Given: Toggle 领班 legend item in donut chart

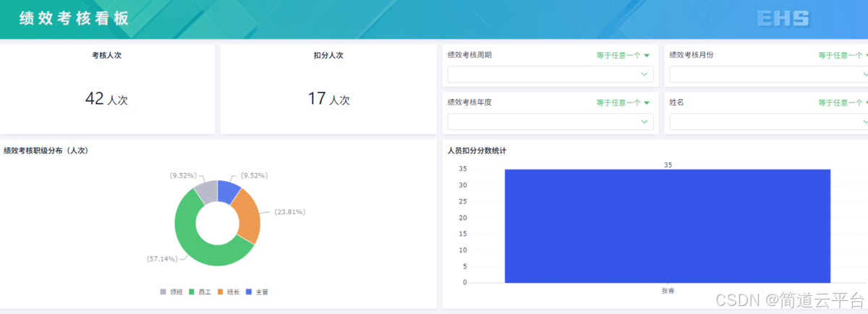Looking at the screenshot, I should coord(171,292).
